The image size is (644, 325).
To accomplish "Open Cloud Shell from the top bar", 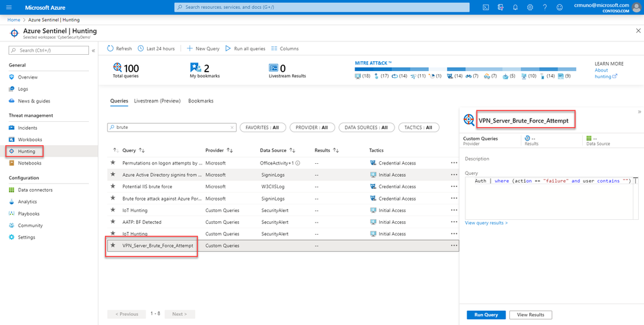I will click(x=485, y=7).
